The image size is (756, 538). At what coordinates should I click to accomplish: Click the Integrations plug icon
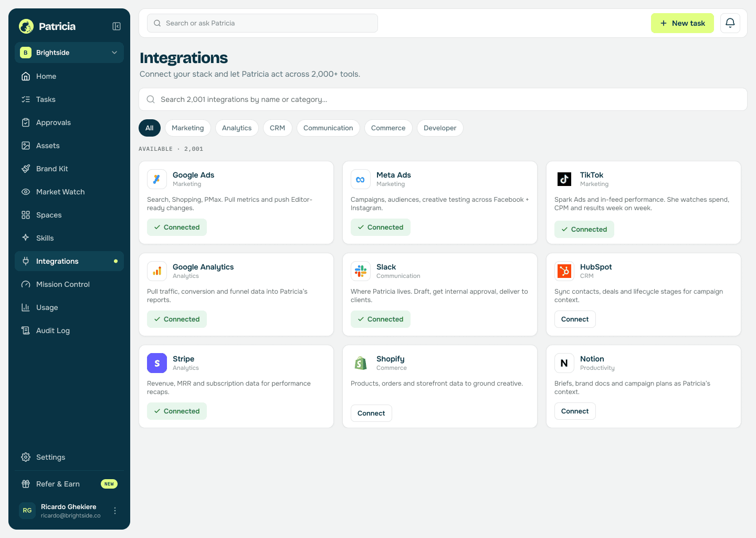(x=26, y=261)
